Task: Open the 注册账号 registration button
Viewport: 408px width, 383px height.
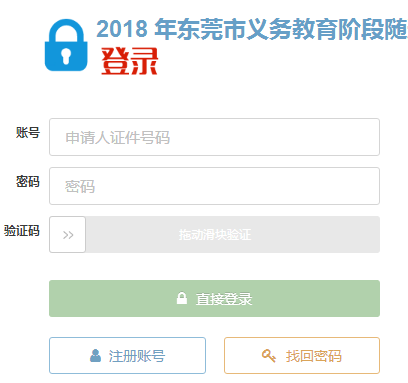Action: click(x=127, y=355)
